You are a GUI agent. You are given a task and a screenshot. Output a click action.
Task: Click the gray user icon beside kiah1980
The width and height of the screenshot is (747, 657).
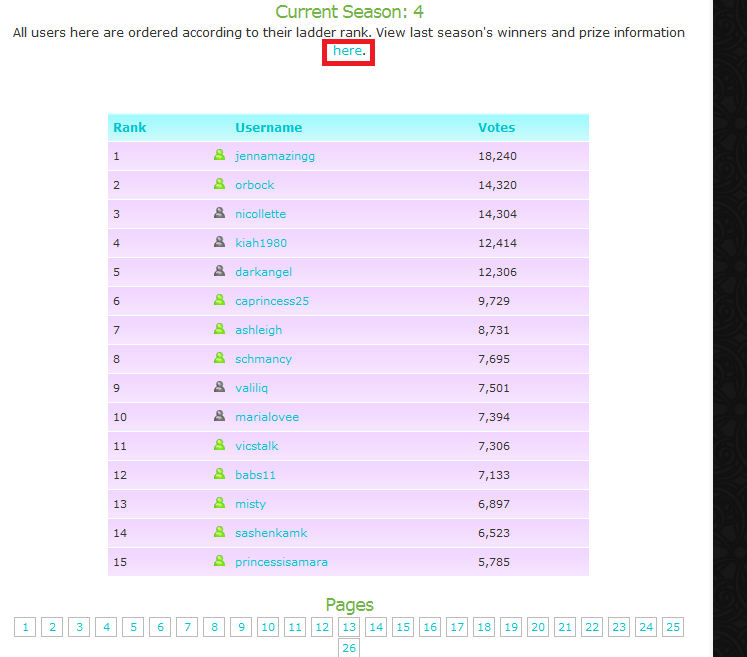click(x=219, y=242)
